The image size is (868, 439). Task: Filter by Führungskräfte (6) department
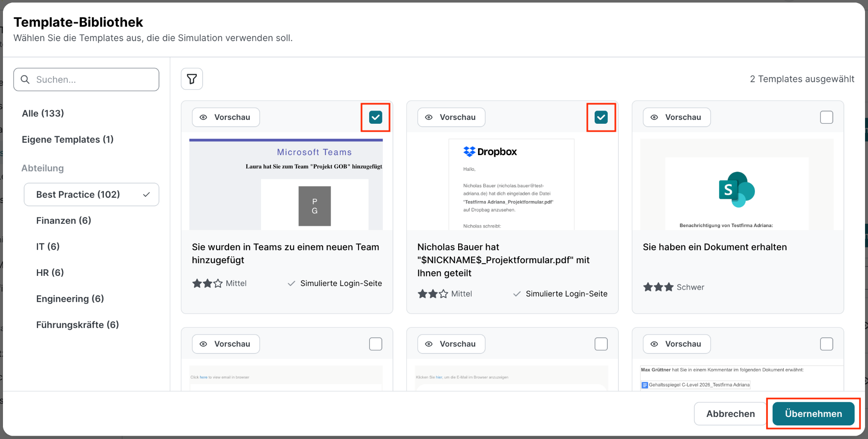78,325
